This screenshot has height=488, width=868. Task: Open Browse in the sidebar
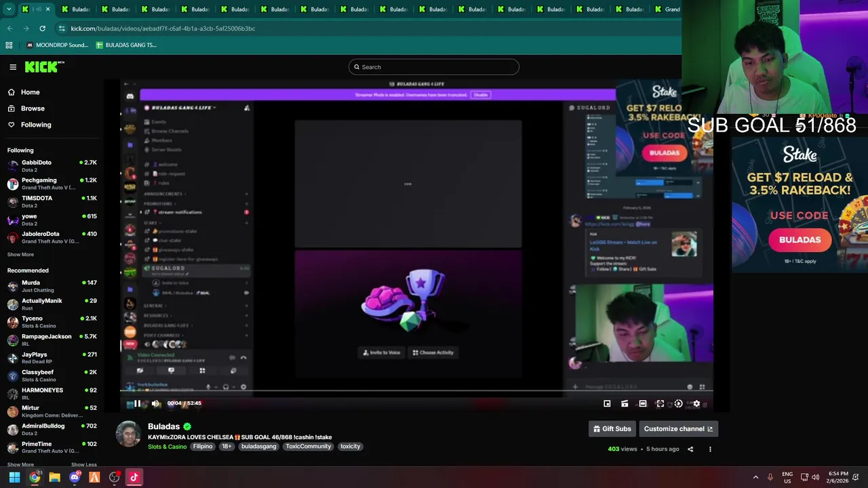pyautogui.click(x=32, y=108)
